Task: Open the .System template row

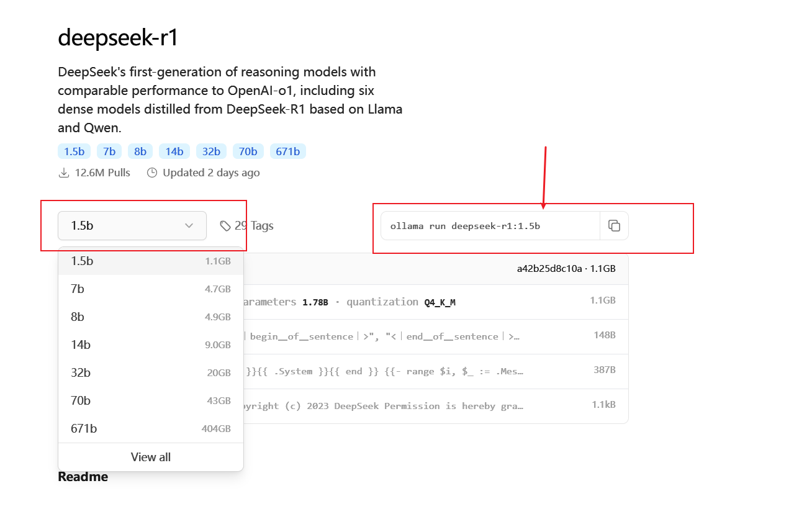Action: coord(436,371)
